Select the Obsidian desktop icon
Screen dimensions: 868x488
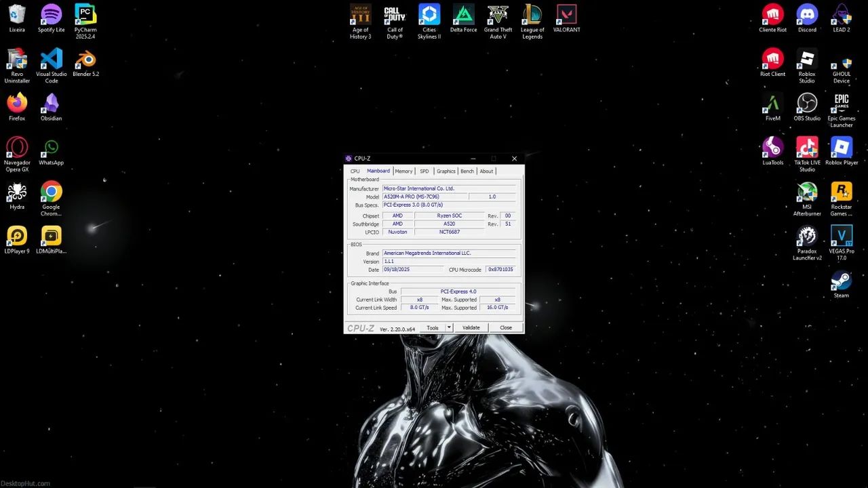51,107
